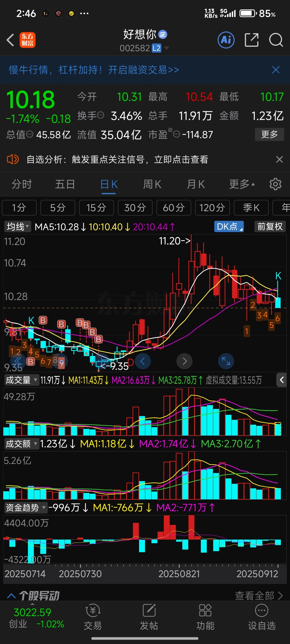The image size is (290, 644).
Task: Tap the L2 level badge
Action: tap(157, 48)
